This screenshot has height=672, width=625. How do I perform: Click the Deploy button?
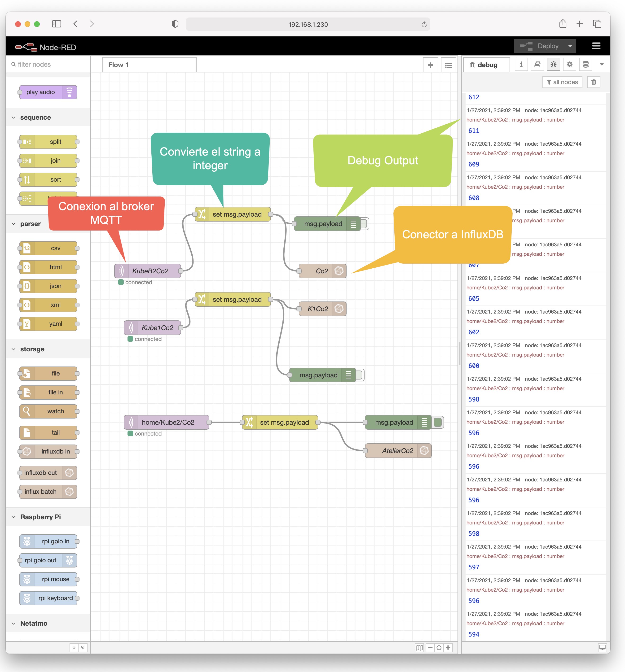click(540, 46)
